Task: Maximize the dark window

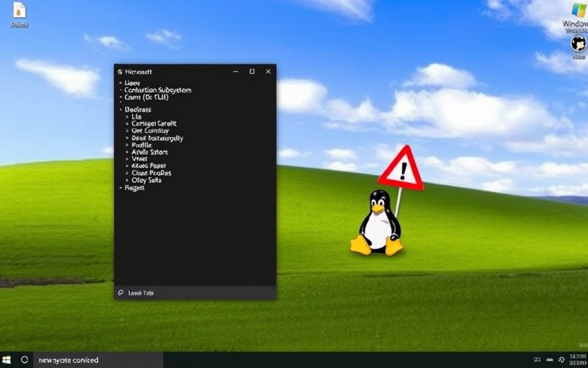Action: (x=252, y=71)
